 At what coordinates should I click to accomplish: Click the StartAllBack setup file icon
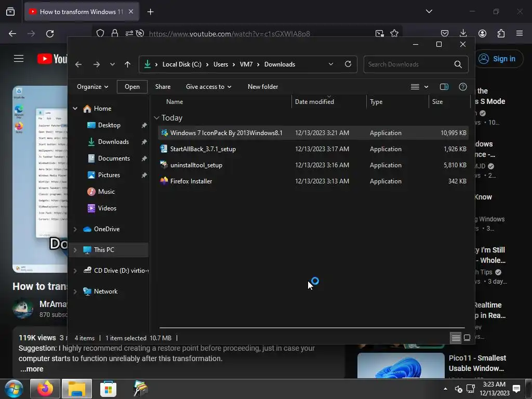pos(164,149)
